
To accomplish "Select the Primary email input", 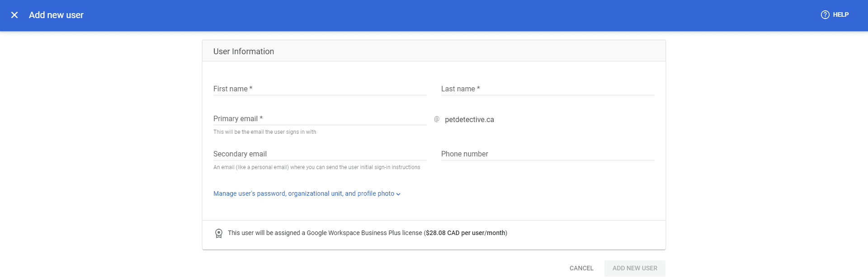I will click(x=320, y=118).
